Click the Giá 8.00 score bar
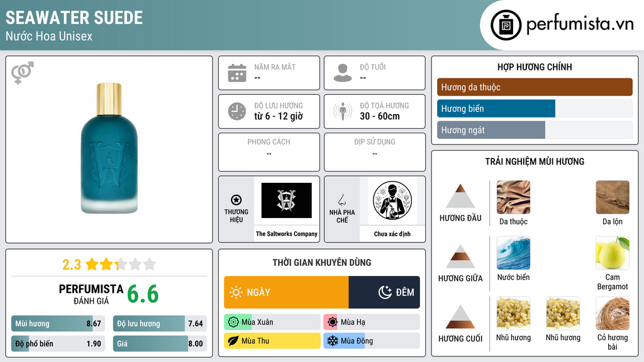Viewport: 644px width, 362px height. click(x=160, y=344)
